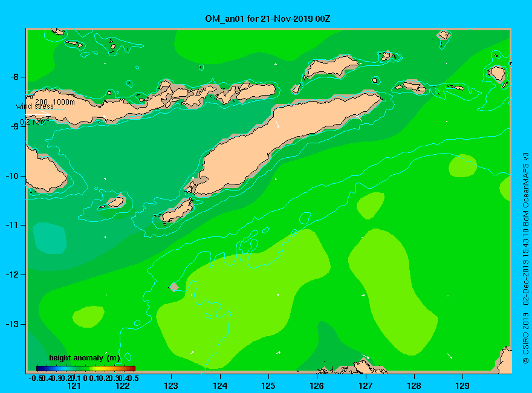Click the small diamond-shaped reef near 123, -12

[x=174, y=287]
